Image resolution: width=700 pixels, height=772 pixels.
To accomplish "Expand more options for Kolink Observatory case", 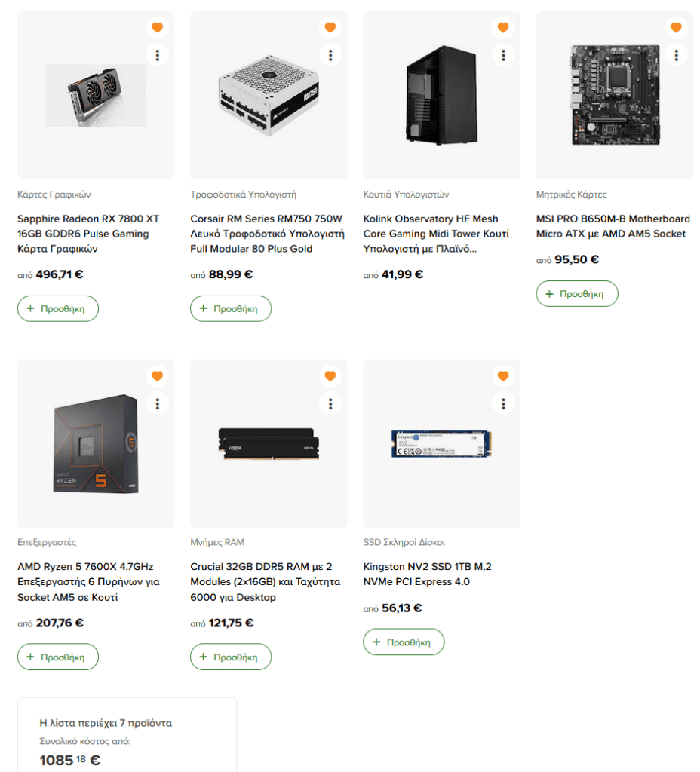I will pos(503,55).
